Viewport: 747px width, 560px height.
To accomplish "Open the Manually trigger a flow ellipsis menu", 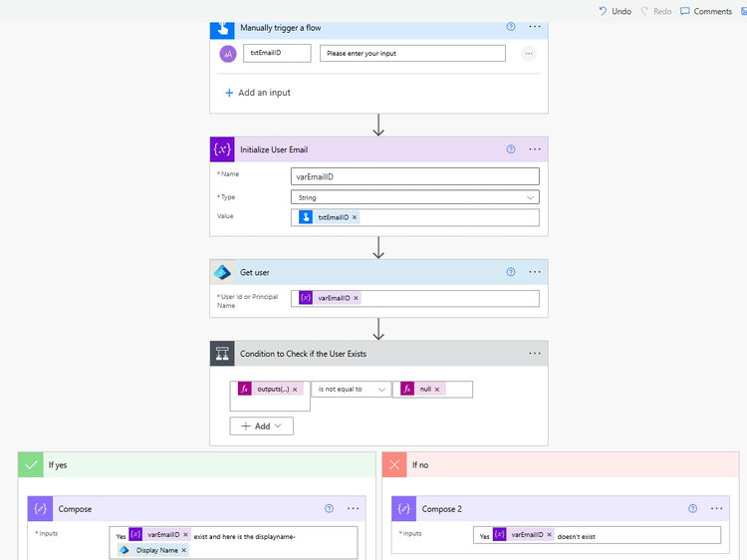I will pos(535,27).
